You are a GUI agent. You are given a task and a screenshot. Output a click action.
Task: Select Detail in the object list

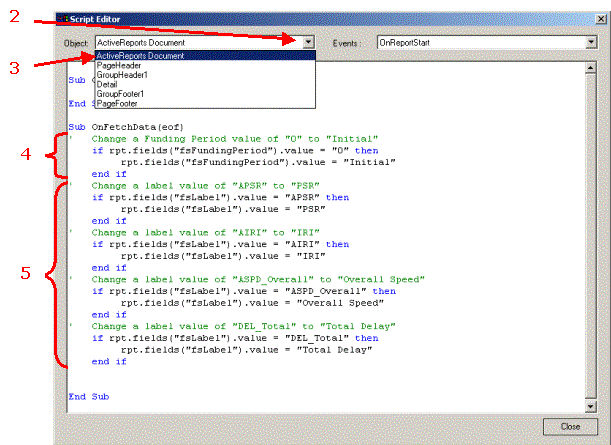pyautogui.click(x=205, y=84)
